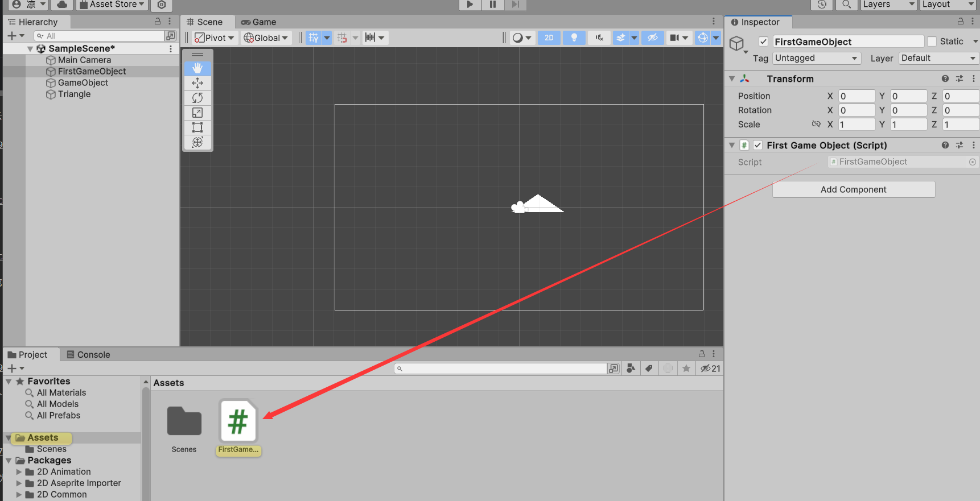Open the Transform component help icon
This screenshot has width=980, height=501.
point(945,78)
